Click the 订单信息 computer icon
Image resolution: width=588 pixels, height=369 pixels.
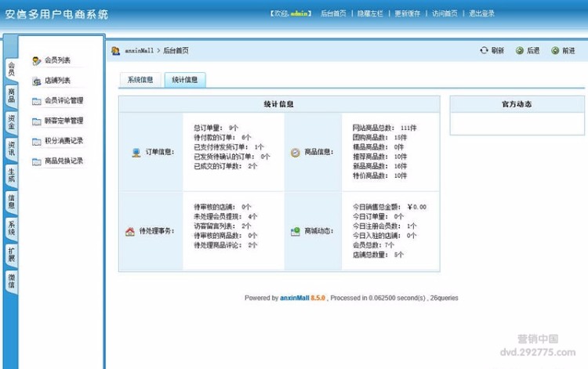point(136,153)
